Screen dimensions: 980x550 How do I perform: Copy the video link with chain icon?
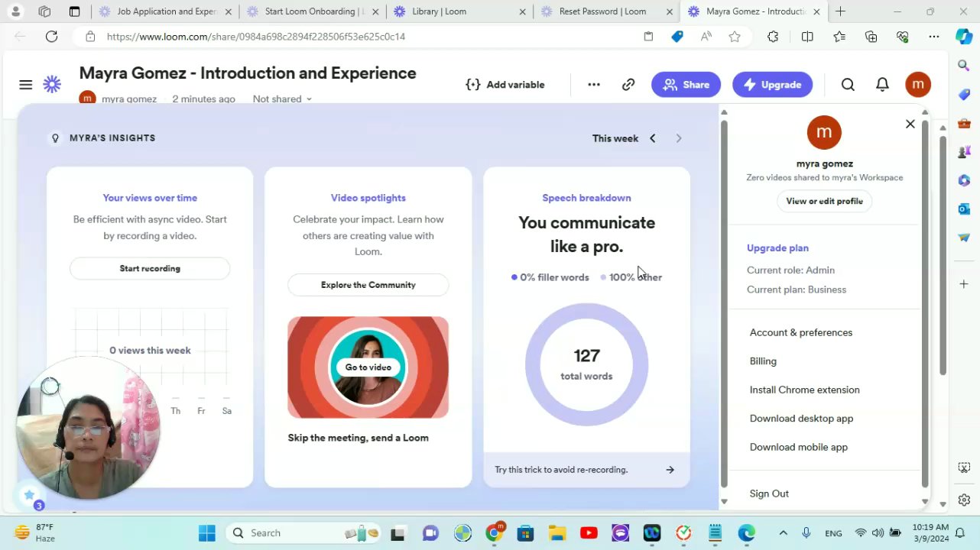(x=628, y=85)
